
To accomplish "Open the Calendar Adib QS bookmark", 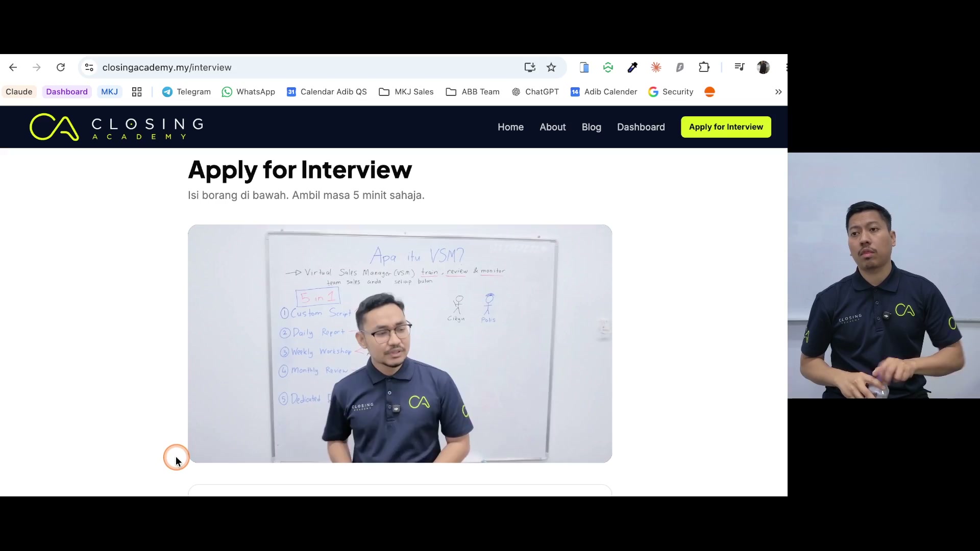I will coord(327,92).
